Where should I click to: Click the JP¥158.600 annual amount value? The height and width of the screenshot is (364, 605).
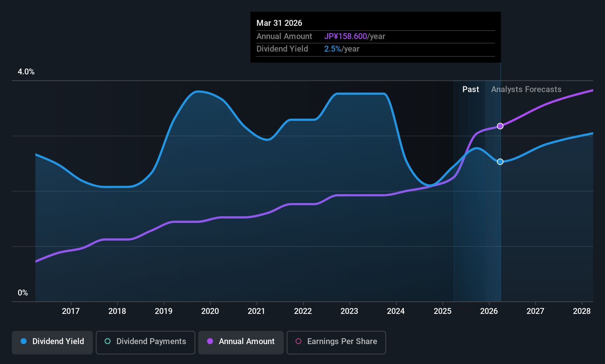click(x=345, y=36)
